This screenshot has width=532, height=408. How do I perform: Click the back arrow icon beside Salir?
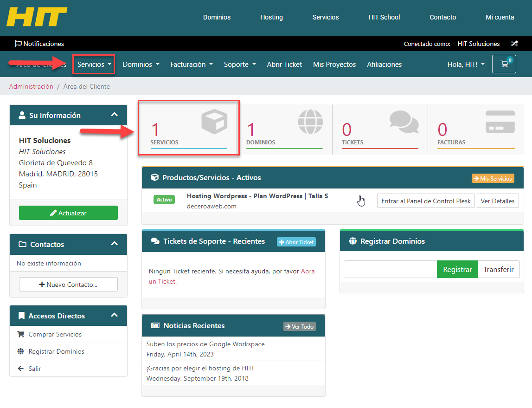(21, 368)
